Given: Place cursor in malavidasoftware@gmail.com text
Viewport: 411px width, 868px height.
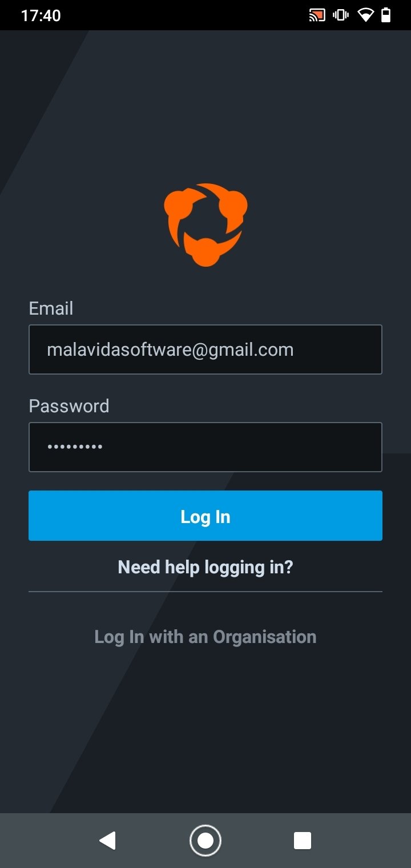Looking at the screenshot, I should point(170,349).
